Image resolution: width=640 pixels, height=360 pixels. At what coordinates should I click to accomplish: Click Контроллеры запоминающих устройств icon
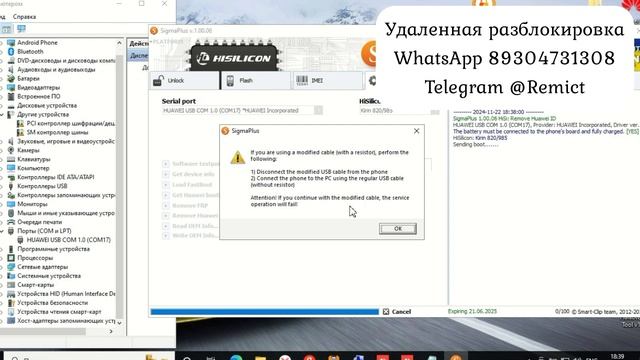pyautogui.click(x=11, y=195)
